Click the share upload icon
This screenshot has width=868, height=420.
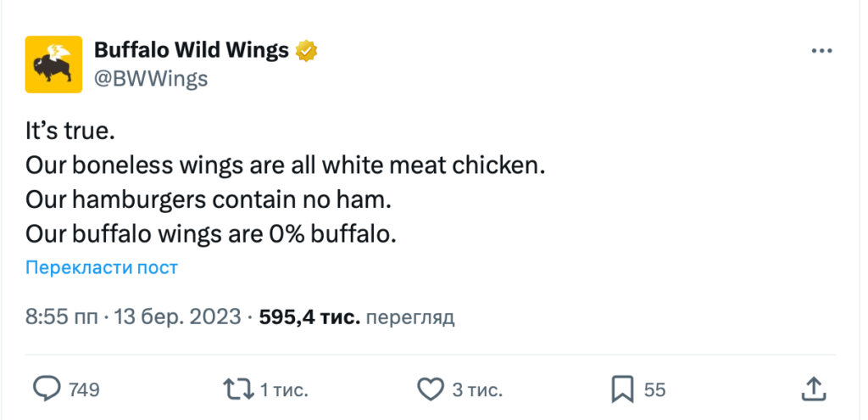pyautogui.click(x=813, y=389)
